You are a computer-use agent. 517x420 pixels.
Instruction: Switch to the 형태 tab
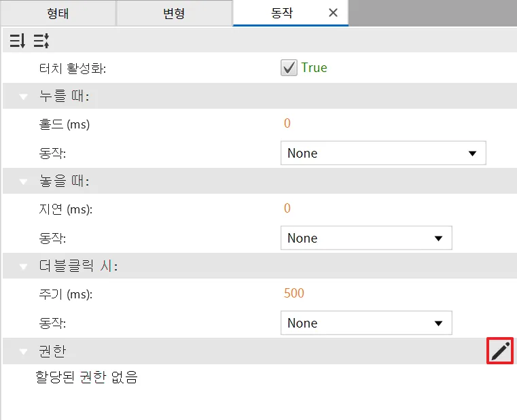[58, 13]
